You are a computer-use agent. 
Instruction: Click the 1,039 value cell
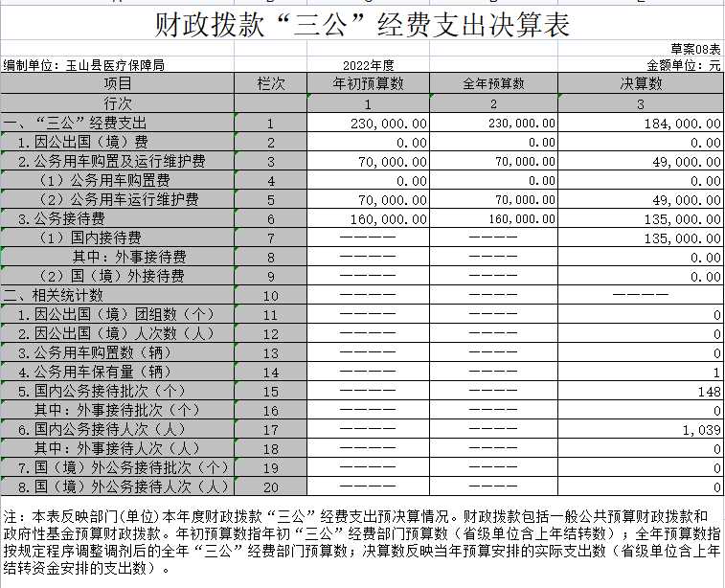pos(701,430)
